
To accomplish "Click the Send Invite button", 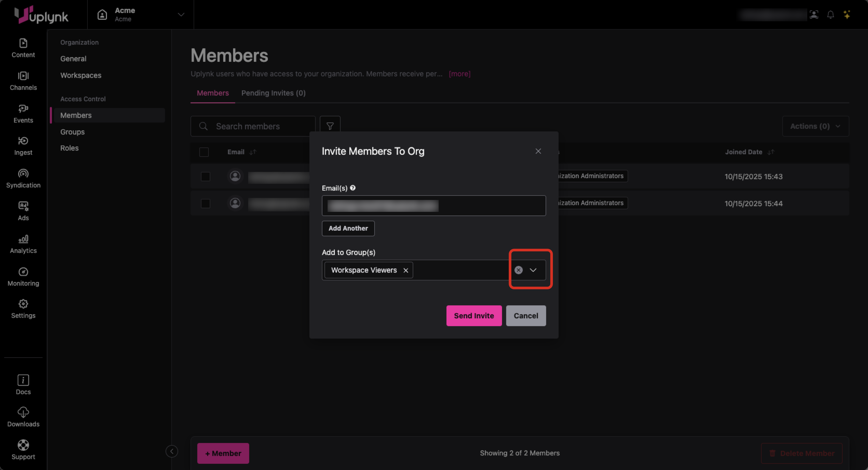I will point(473,315).
